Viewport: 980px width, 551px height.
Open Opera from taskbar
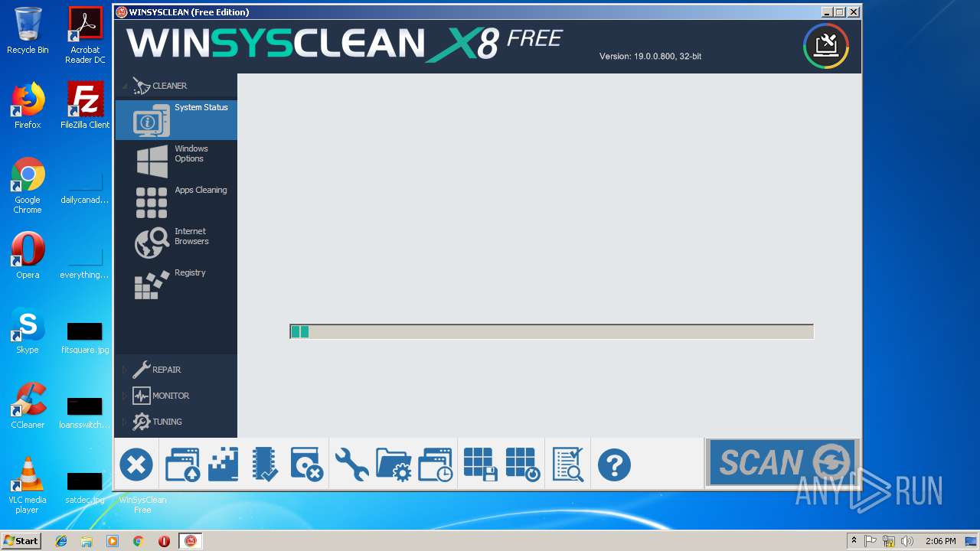click(x=164, y=541)
